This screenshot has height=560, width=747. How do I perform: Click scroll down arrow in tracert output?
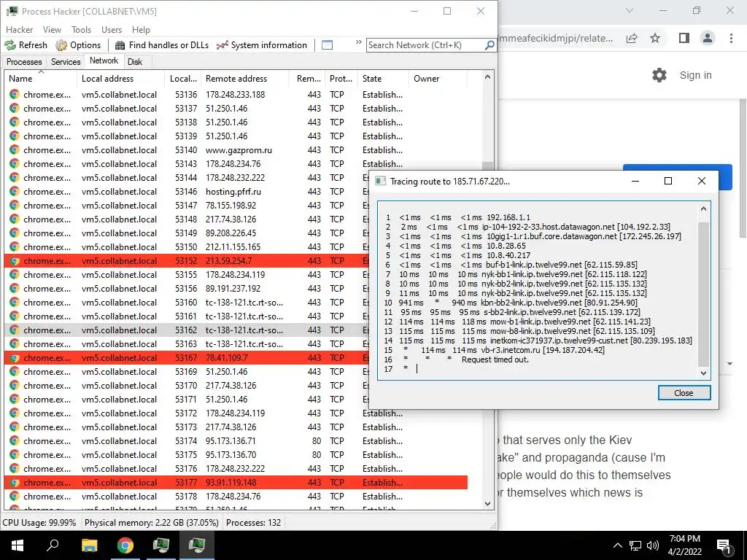tap(704, 373)
